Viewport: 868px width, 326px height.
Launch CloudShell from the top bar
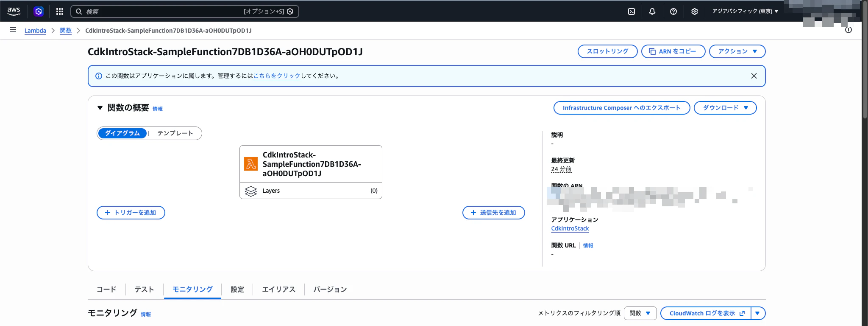pos(632,11)
